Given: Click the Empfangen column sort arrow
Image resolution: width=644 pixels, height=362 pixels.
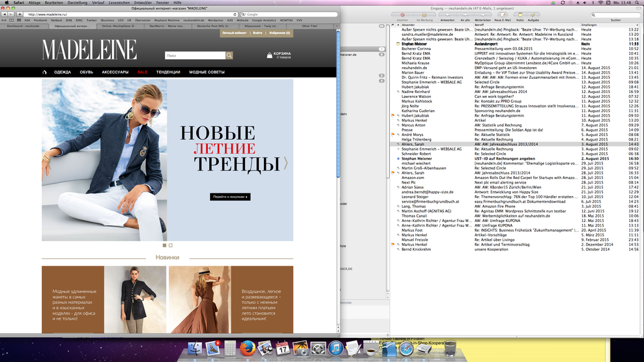Looking at the screenshot, I should point(637,25).
